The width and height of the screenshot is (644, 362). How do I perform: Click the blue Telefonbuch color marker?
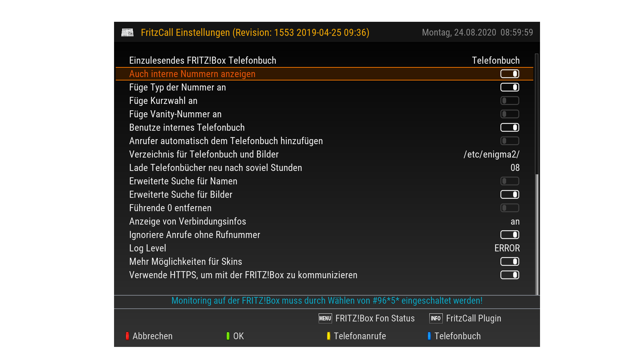pyautogui.click(x=429, y=336)
